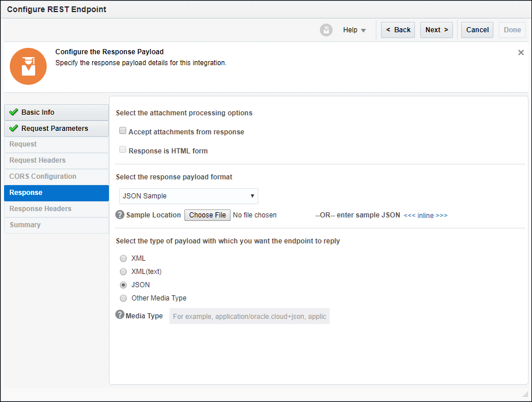This screenshot has height=402, width=532.
Task: Click the circular icon left of Help
Action: click(x=326, y=29)
